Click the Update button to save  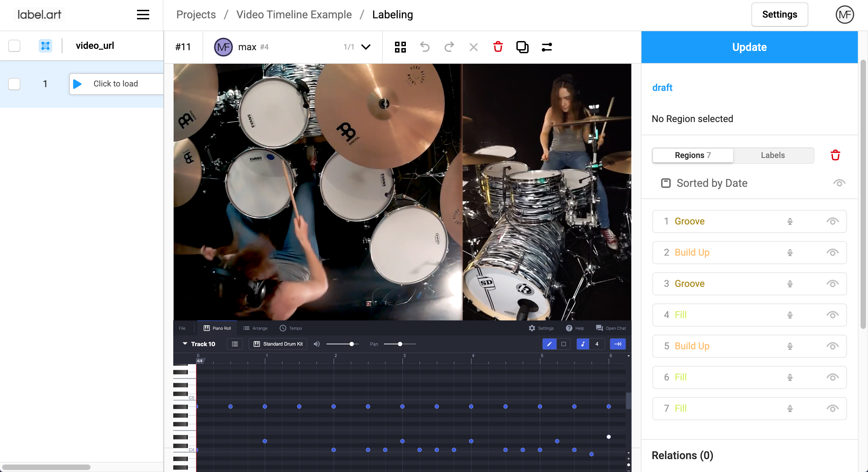(749, 47)
